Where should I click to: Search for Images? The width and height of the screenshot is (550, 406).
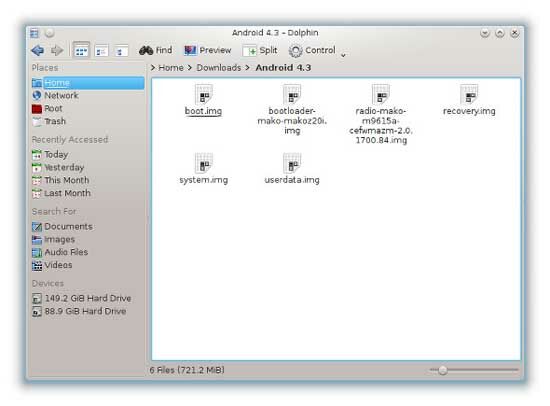87,240
